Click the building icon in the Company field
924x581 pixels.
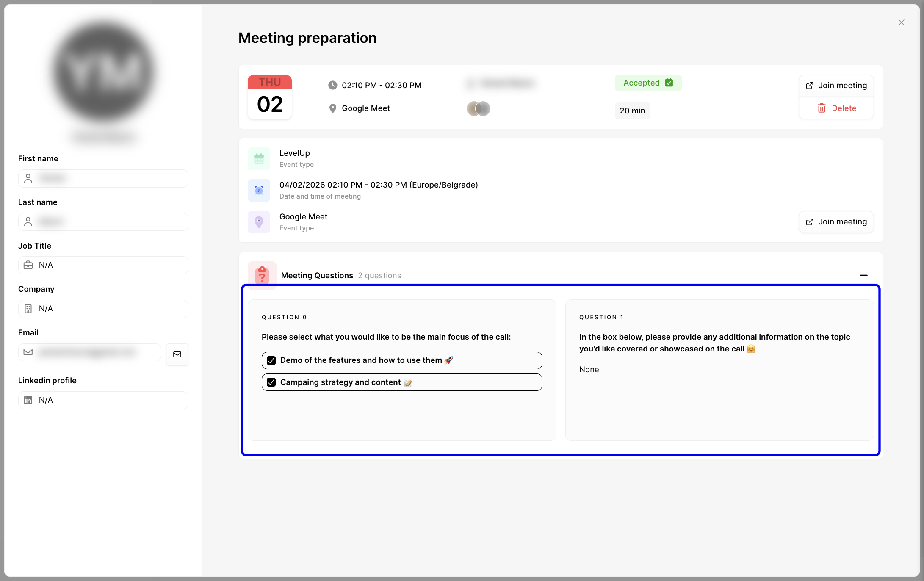[x=28, y=308]
